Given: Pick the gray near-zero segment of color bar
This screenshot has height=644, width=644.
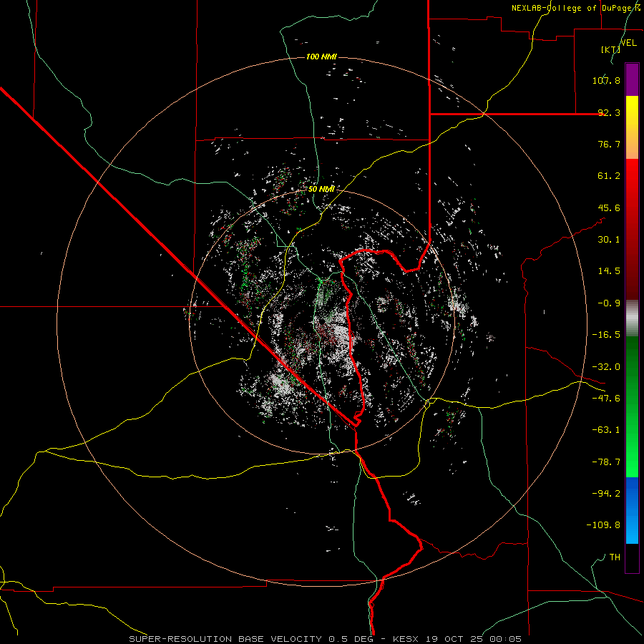Looking at the screenshot, I should (x=632, y=318).
